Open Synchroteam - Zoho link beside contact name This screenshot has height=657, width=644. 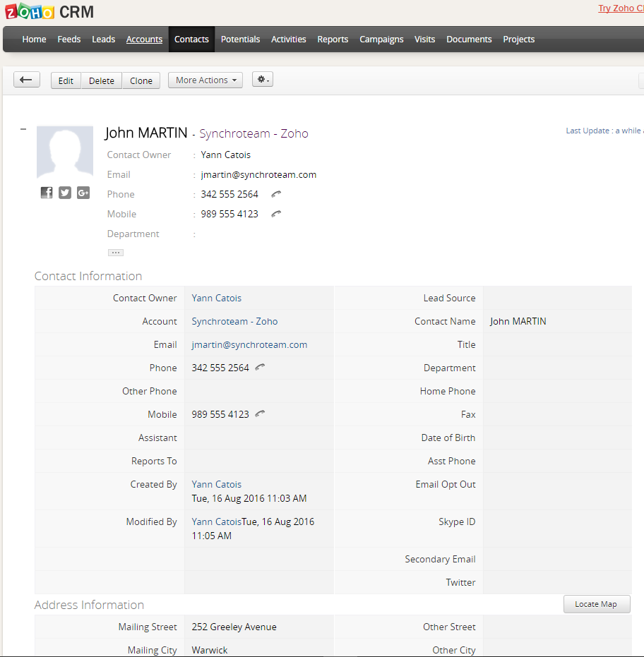click(254, 133)
